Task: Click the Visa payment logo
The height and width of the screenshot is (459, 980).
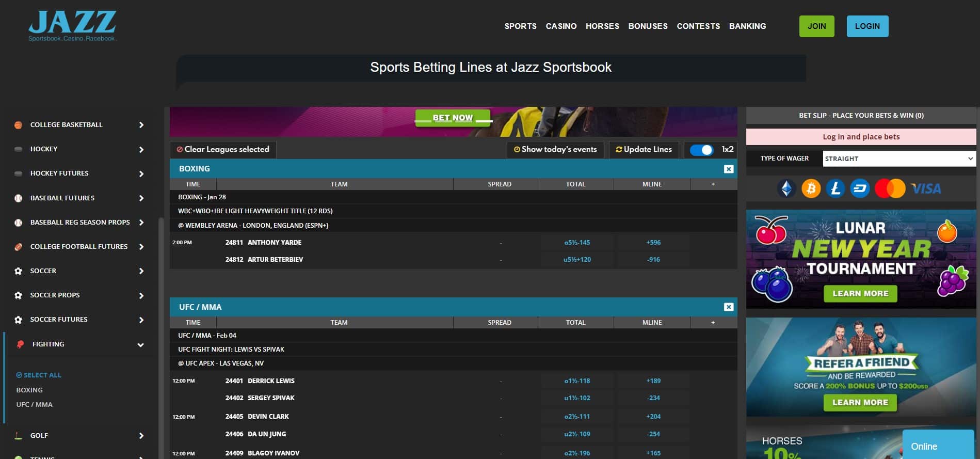Action: pos(926,189)
